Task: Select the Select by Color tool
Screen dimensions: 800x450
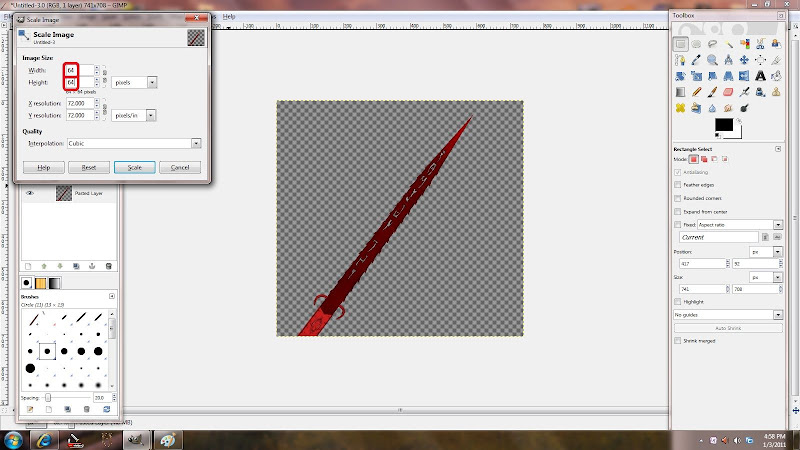Action: 744,44
